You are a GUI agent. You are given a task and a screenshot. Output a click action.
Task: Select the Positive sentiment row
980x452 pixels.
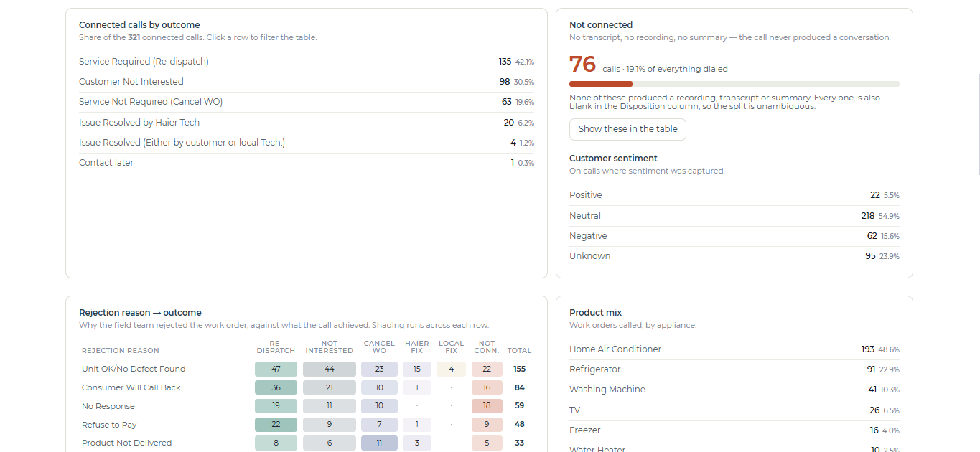(734, 195)
